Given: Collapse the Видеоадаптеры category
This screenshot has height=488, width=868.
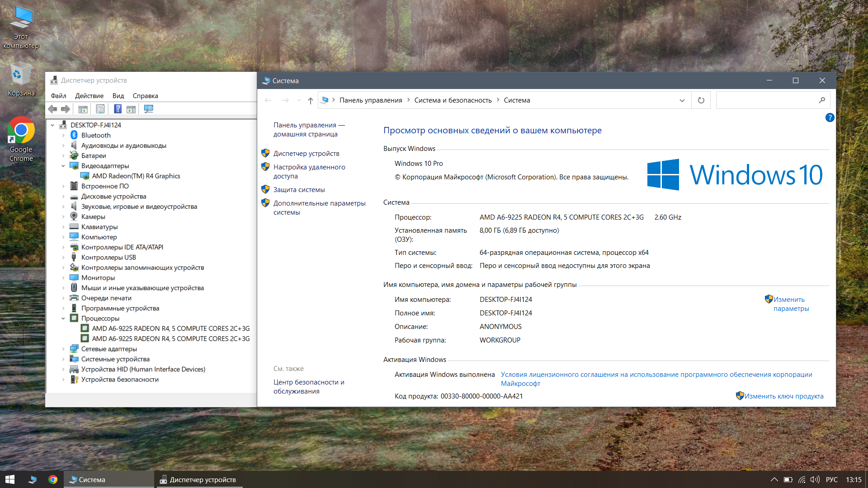Looking at the screenshot, I should (x=63, y=166).
